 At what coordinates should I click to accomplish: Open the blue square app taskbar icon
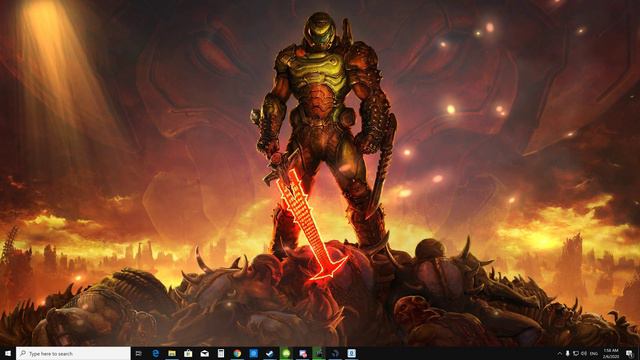click(253, 353)
